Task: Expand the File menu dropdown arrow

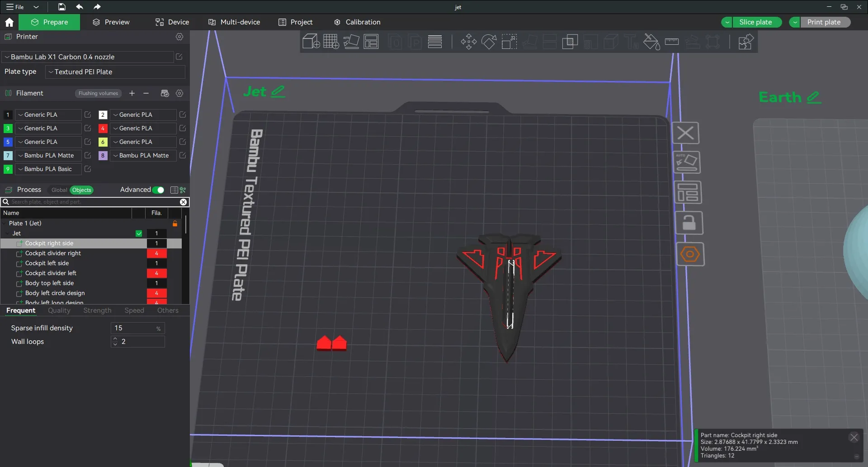Action: pos(36,7)
